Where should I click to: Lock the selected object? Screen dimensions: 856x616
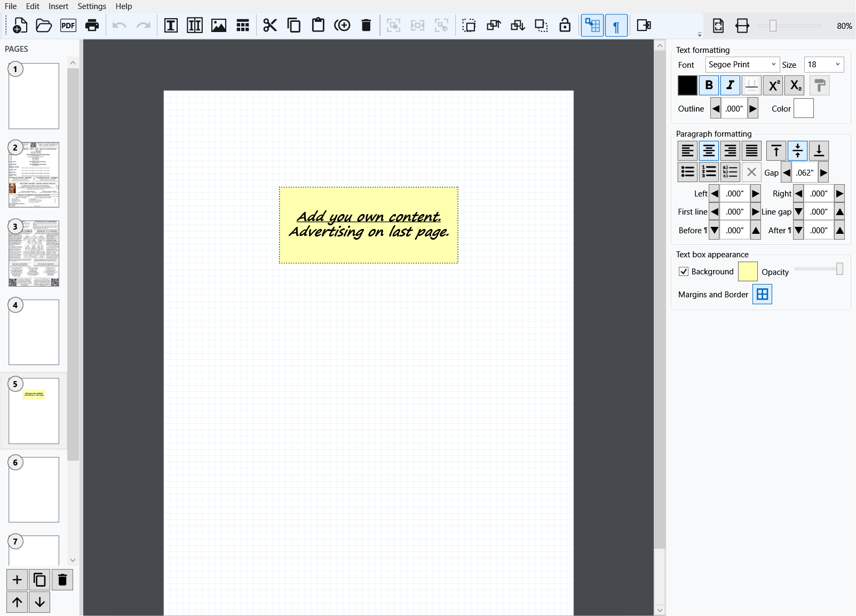565,25
